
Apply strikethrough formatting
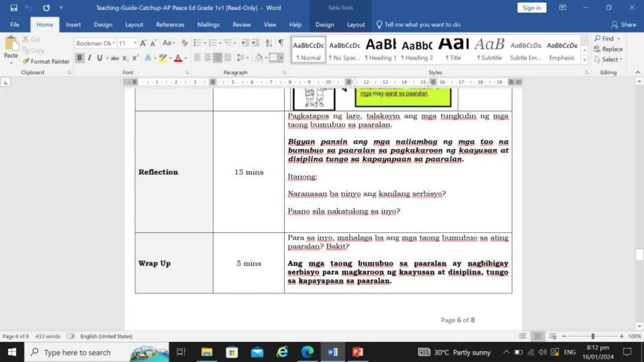115,58
